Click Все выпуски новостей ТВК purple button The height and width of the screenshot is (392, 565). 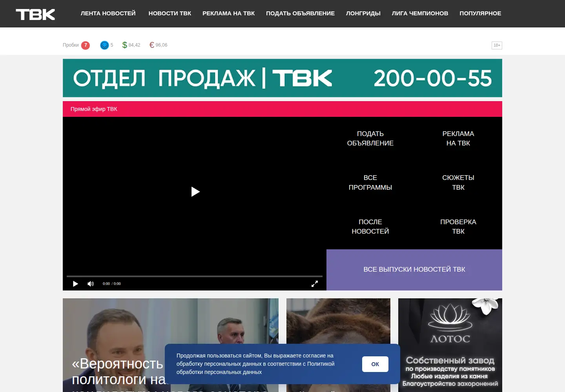pyautogui.click(x=414, y=270)
